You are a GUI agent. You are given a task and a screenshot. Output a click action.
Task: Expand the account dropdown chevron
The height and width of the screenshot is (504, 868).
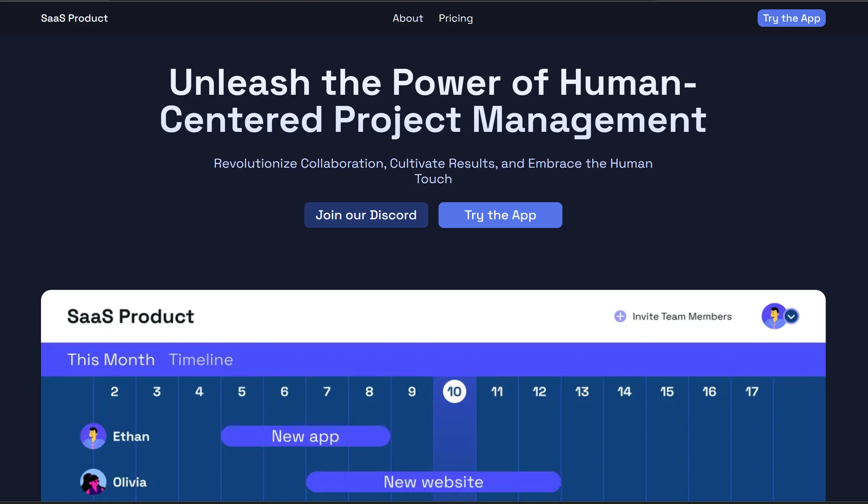coord(791,316)
